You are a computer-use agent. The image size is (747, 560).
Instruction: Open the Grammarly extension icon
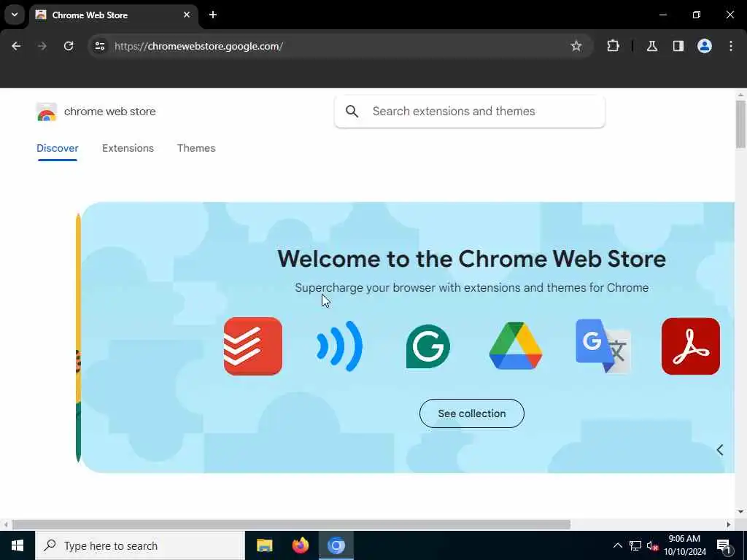pyautogui.click(x=427, y=346)
